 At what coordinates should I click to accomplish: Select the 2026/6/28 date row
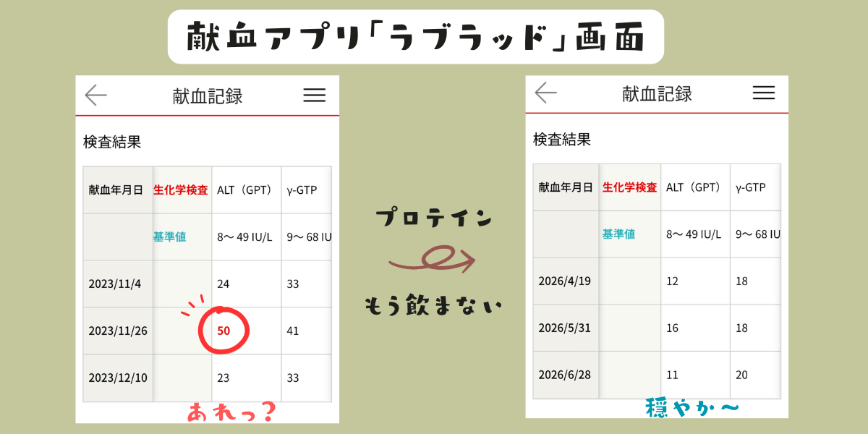point(657,375)
